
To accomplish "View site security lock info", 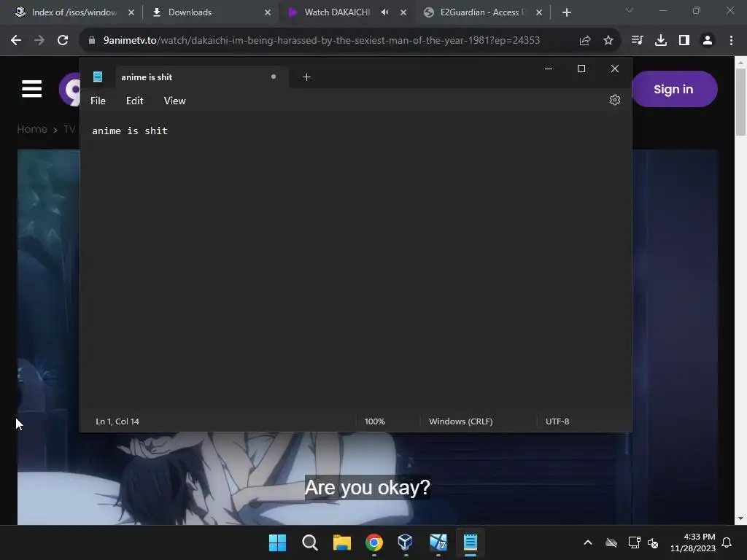I will click(92, 41).
